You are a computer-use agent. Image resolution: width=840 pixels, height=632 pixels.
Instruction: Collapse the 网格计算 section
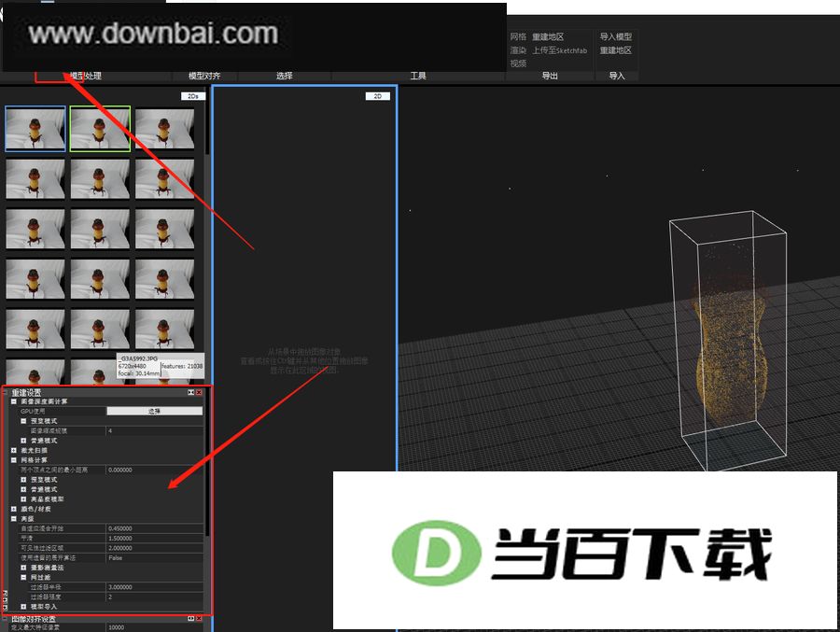click(x=14, y=460)
